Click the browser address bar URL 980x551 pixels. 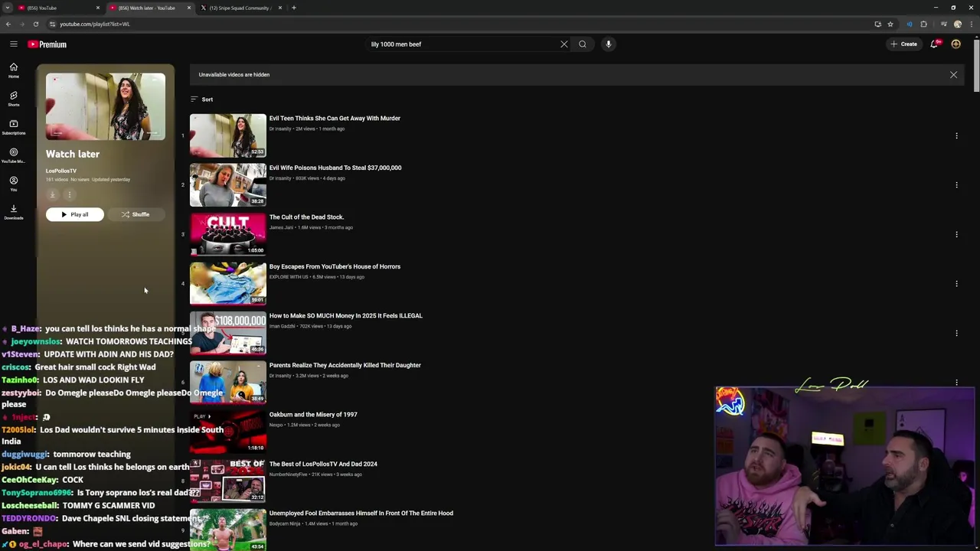95,24
